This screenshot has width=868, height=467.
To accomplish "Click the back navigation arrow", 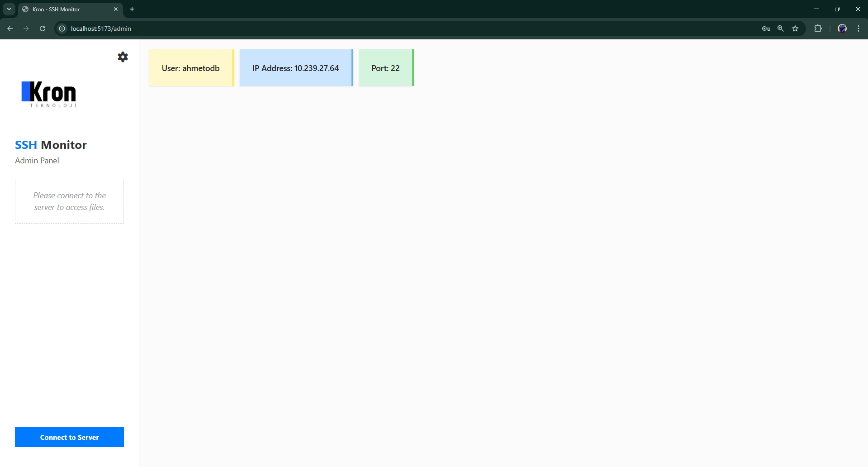I will click(10, 28).
